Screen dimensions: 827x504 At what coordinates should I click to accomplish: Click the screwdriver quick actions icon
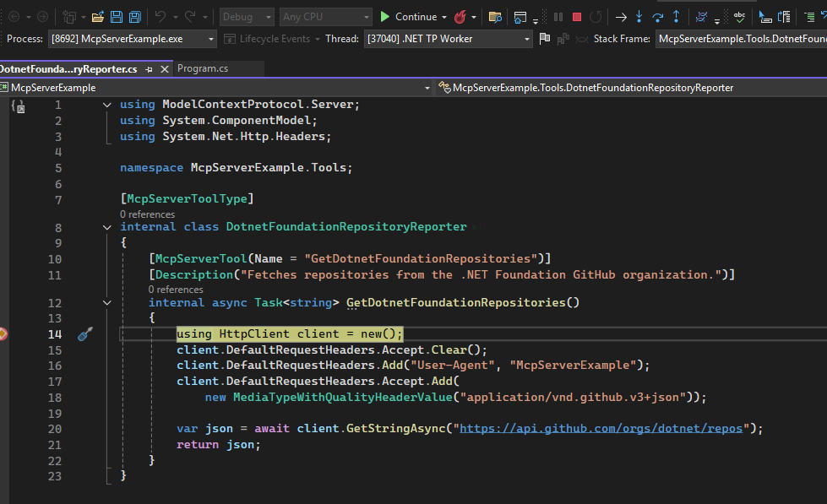click(x=84, y=334)
